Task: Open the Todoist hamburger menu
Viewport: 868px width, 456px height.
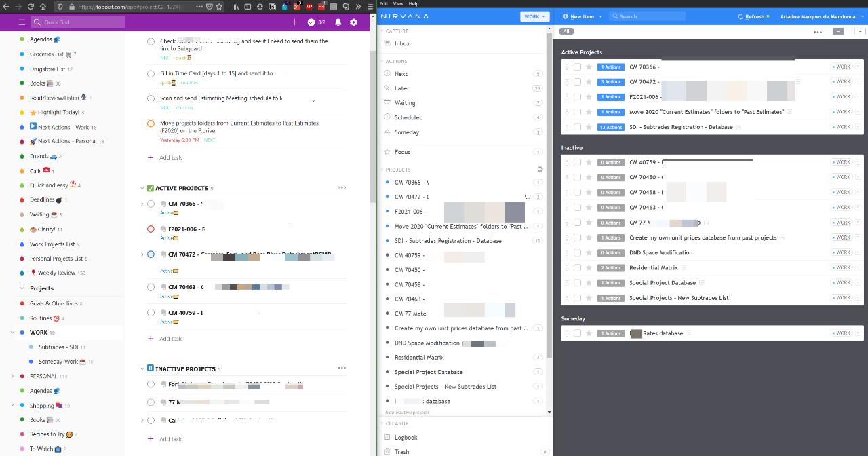Action: click(22, 22)
